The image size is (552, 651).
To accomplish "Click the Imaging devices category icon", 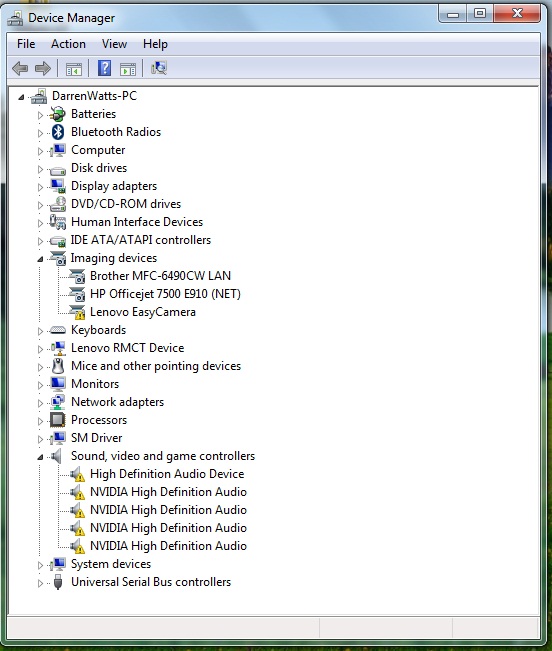I will (58, 258).
